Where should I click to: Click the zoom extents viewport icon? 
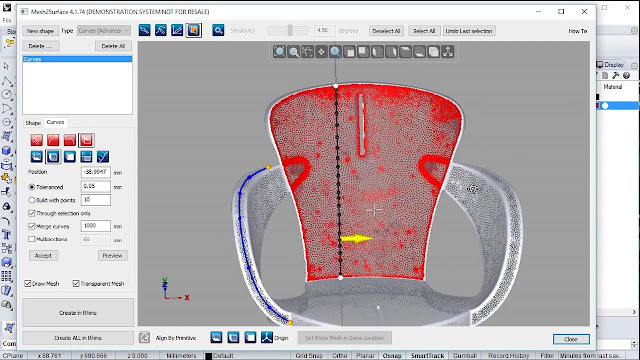[x=280, y=52]
